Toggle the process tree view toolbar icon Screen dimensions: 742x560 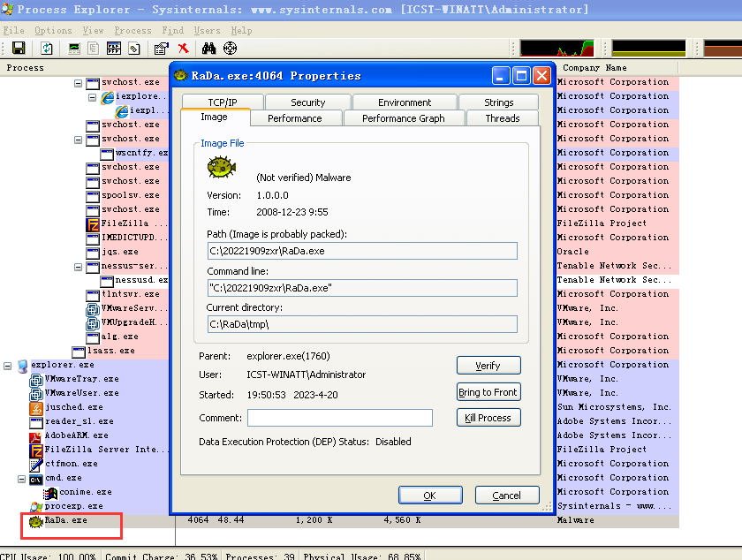pyautogui.click(x=94, y=49)
